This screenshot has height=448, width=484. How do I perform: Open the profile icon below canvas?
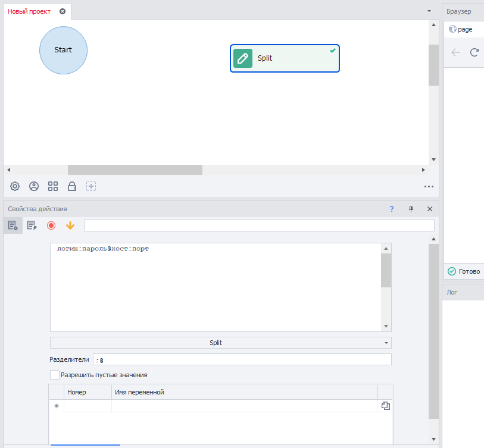point(34,186)
